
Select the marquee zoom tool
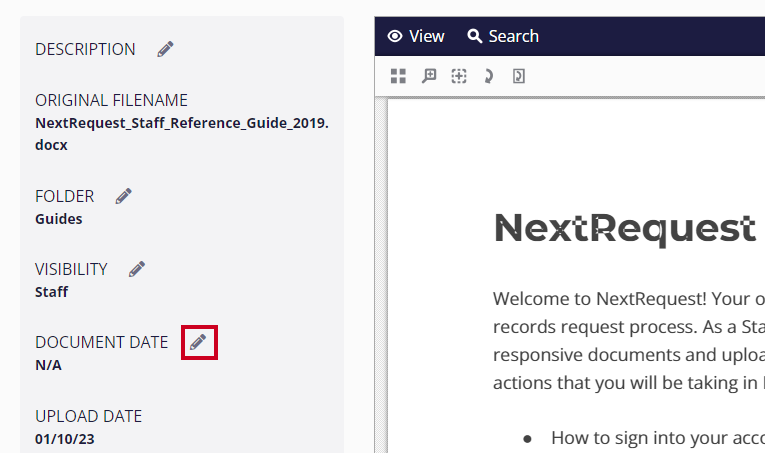[459, 76]
